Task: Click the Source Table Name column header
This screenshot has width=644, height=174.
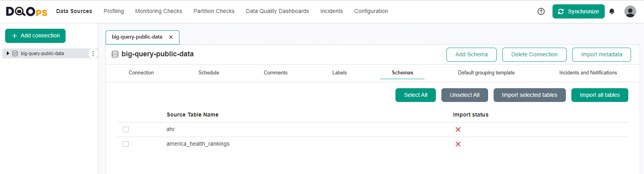Action: [192, 115]
